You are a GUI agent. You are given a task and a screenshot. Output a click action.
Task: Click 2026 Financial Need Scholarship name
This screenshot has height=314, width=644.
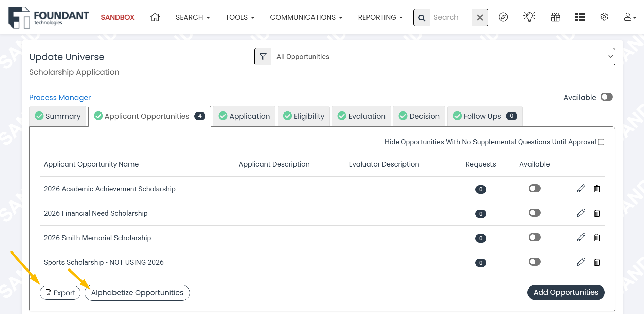pyautogui.click(x=96, y=213)
